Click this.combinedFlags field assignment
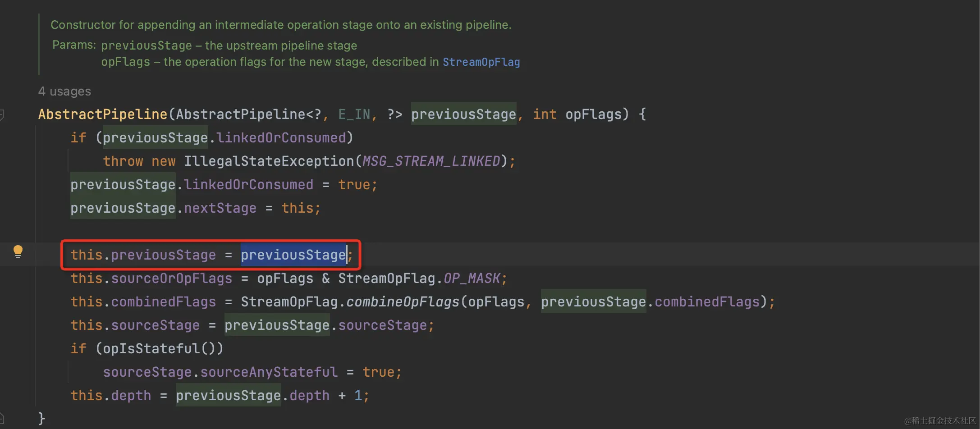The height and width of the screenshot is (429, 980). tap(143, 302)
